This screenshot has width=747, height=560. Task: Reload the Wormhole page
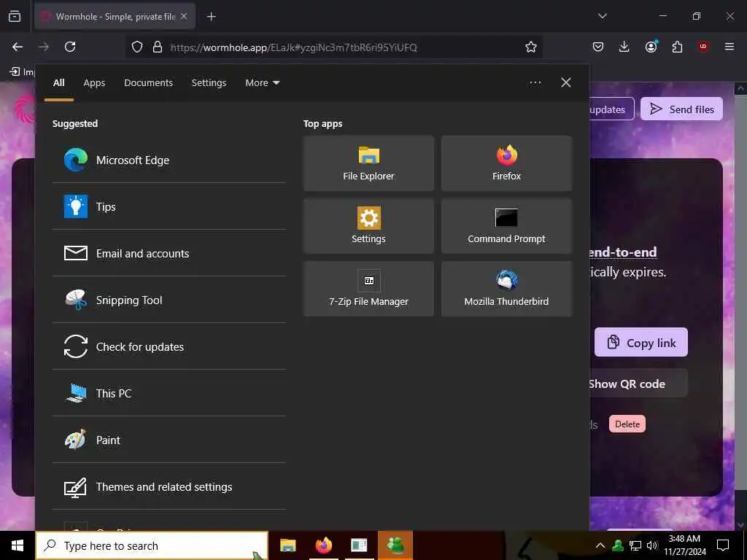click(70, 47)
